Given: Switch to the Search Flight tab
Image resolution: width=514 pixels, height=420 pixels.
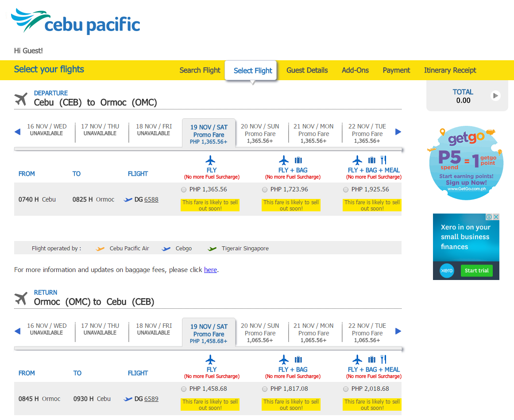Looking at the screenshot, I should tap(200, 70).
